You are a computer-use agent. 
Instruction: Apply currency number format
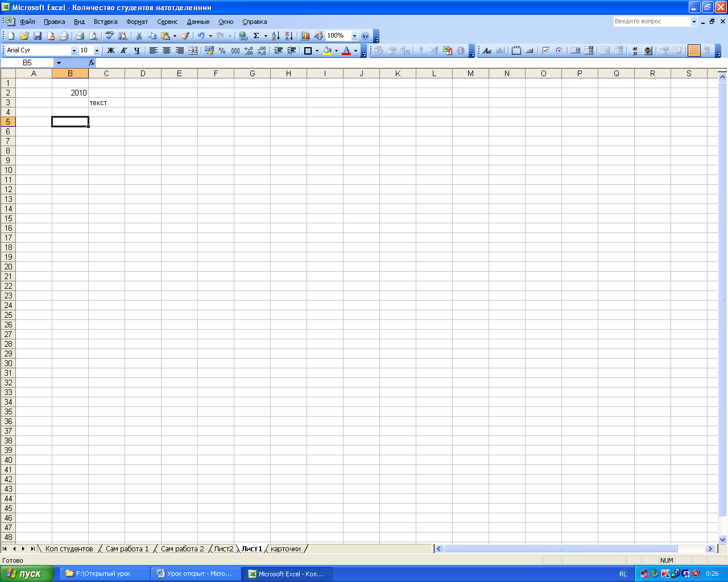[x=209, y=51]
